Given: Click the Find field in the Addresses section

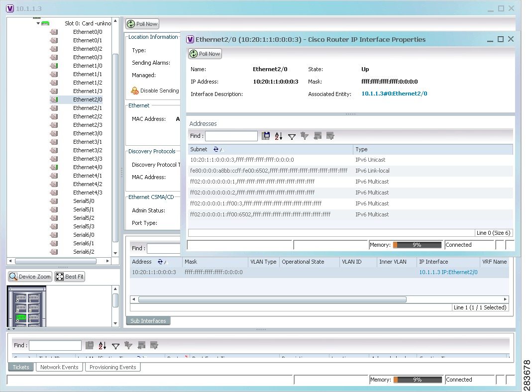Looking at the screenshot, I should tap(231, 136).
